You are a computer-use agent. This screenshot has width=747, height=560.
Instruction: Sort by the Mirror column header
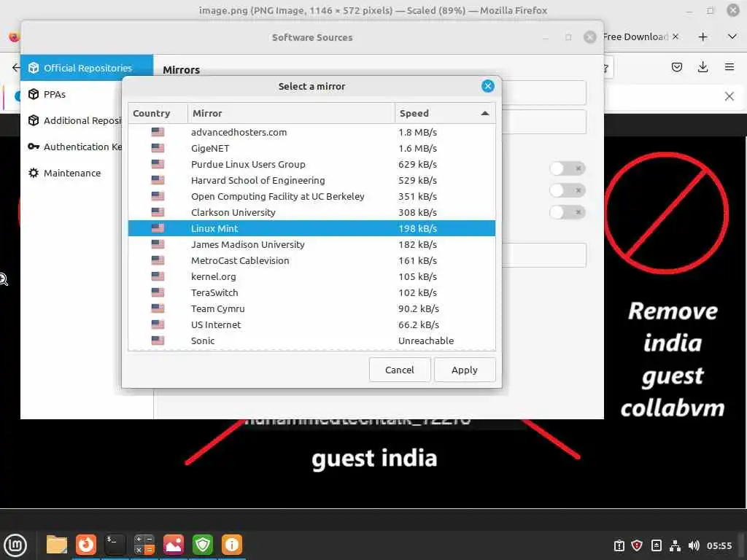(x=291, y=113)
